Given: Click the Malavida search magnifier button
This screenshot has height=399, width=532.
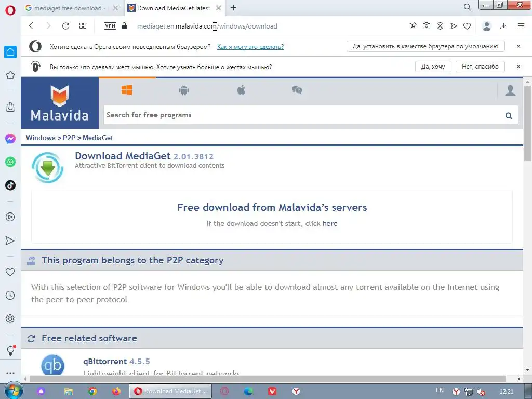Looking at the screenshot, I should (509, 115).
